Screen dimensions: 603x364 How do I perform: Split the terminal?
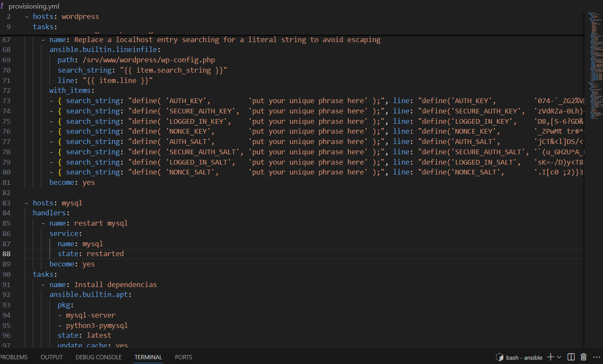pos(571,357)
